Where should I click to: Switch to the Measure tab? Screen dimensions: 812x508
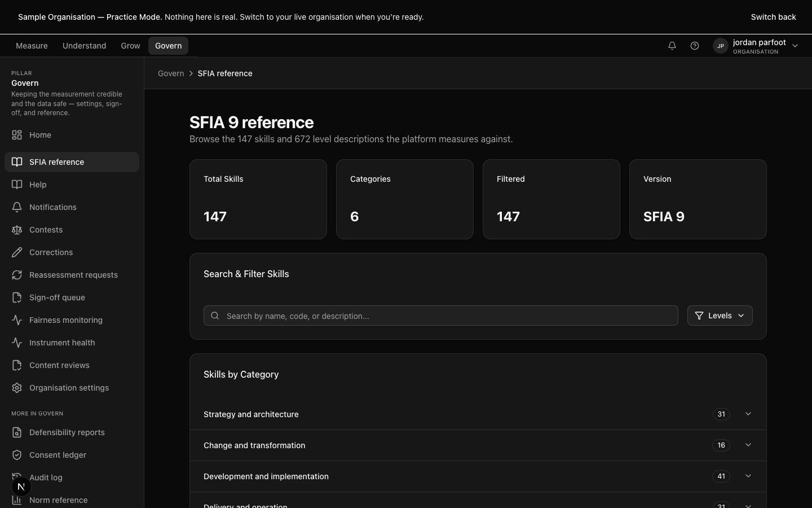(x=32, y=46)
